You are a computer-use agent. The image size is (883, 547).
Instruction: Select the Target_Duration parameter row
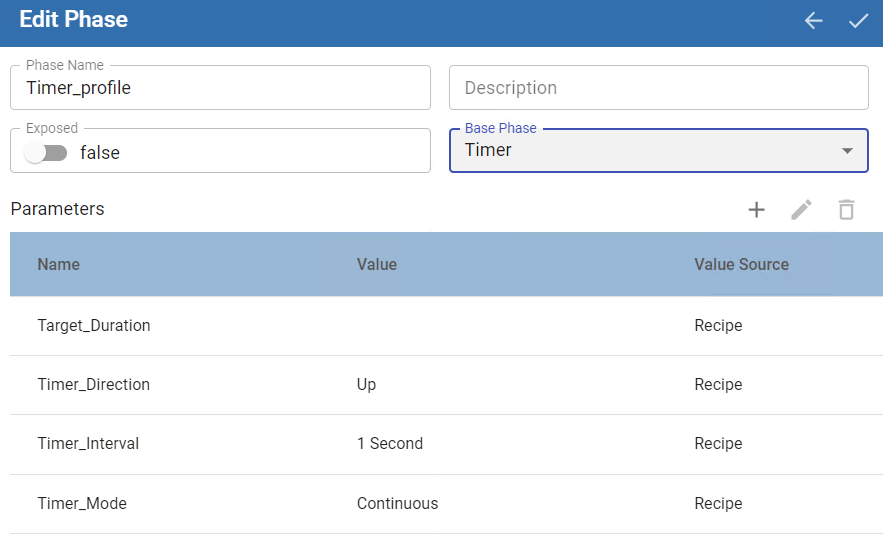[x=94, y=326]
